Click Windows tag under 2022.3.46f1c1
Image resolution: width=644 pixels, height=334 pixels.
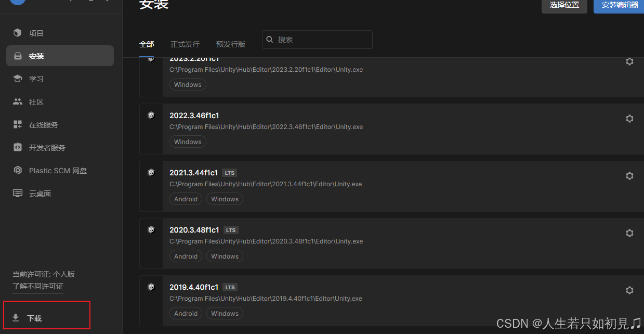(188, 142)
